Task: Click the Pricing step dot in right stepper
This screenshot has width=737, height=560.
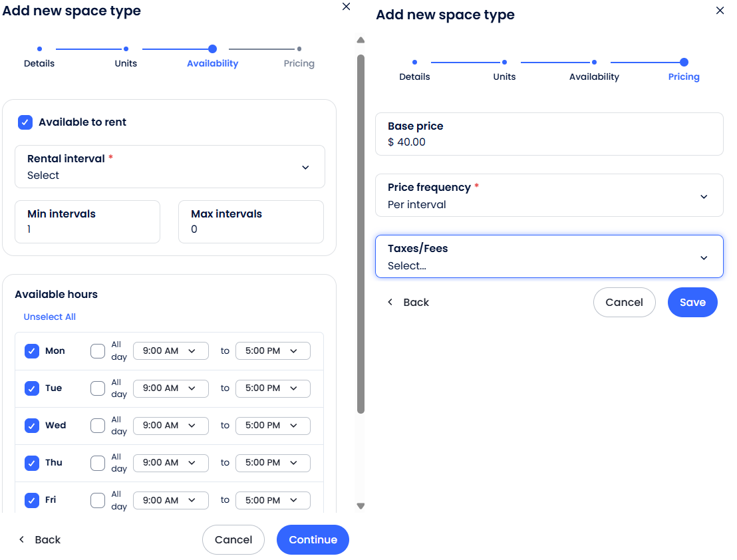Action: click(x=684, y=62)
